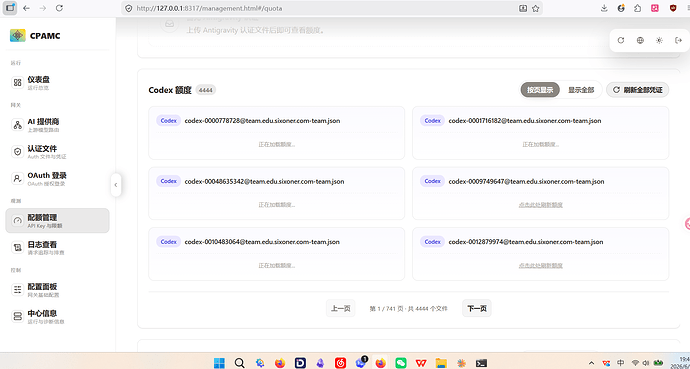Open Windows Start menu
690x369 pixels.
click(x=219, y=363)
